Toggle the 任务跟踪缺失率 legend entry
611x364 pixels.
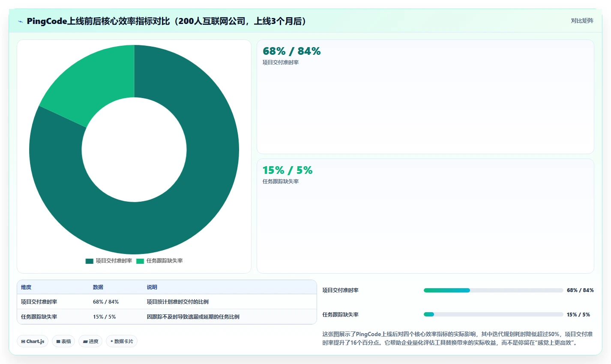[159, 261]
